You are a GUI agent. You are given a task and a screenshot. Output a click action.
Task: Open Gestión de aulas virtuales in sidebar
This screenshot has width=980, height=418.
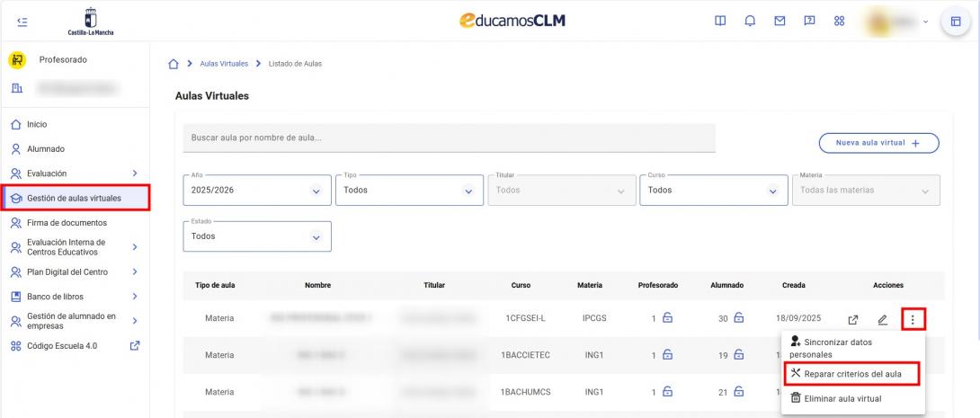tap(76, 198)
